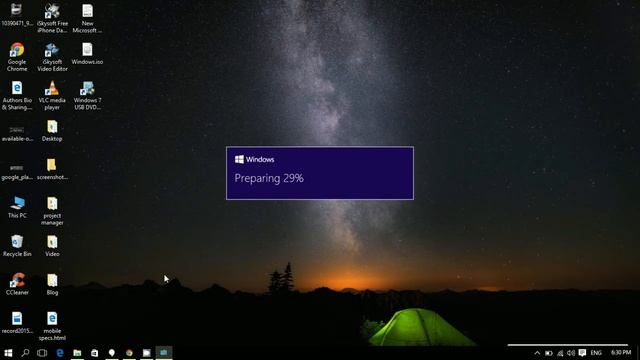Switch input language via ENG indicator
Screen dimensions: 640x360
coord(596,353)
